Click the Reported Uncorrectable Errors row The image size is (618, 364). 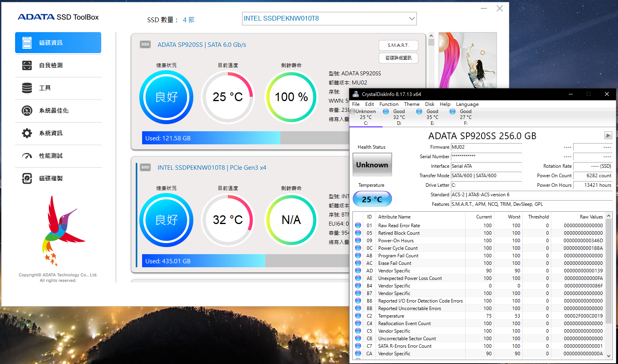[479, 308]
